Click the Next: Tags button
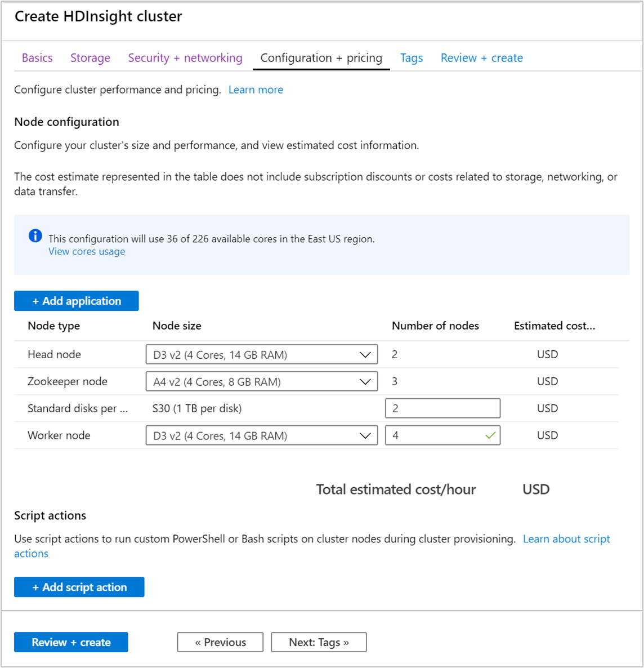 (319, 642)
